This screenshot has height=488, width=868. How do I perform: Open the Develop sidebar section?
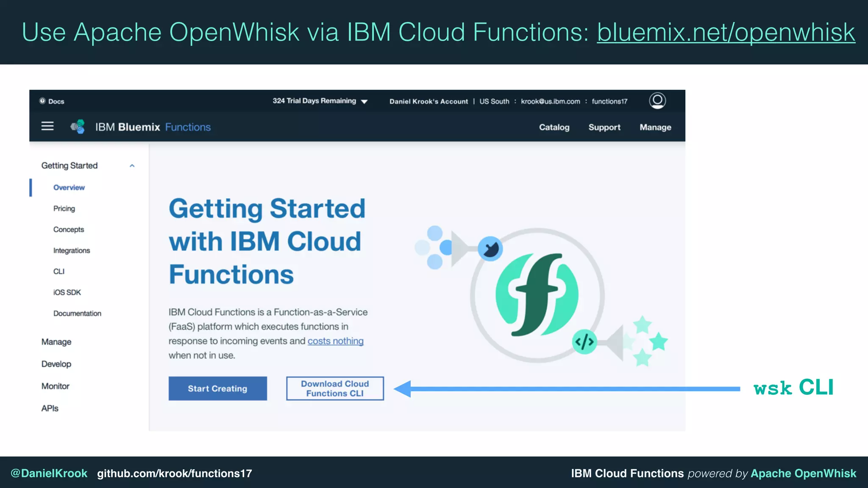[56, 364]
